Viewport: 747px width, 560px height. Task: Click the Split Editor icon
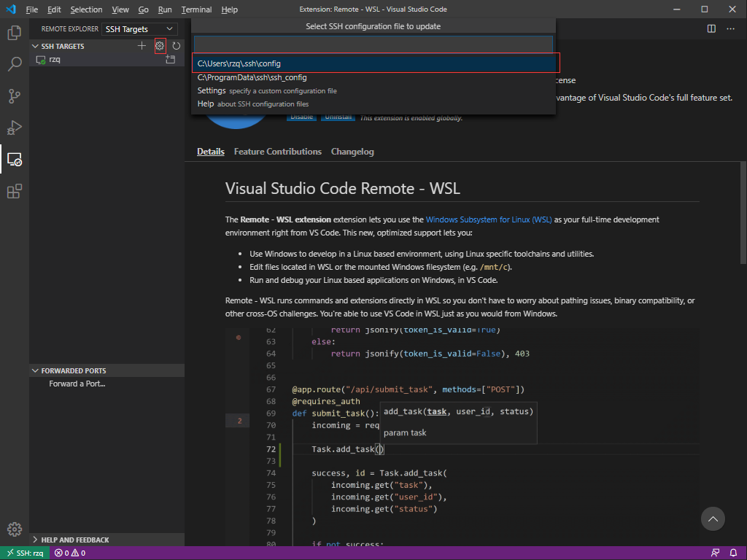coord(710,27)
